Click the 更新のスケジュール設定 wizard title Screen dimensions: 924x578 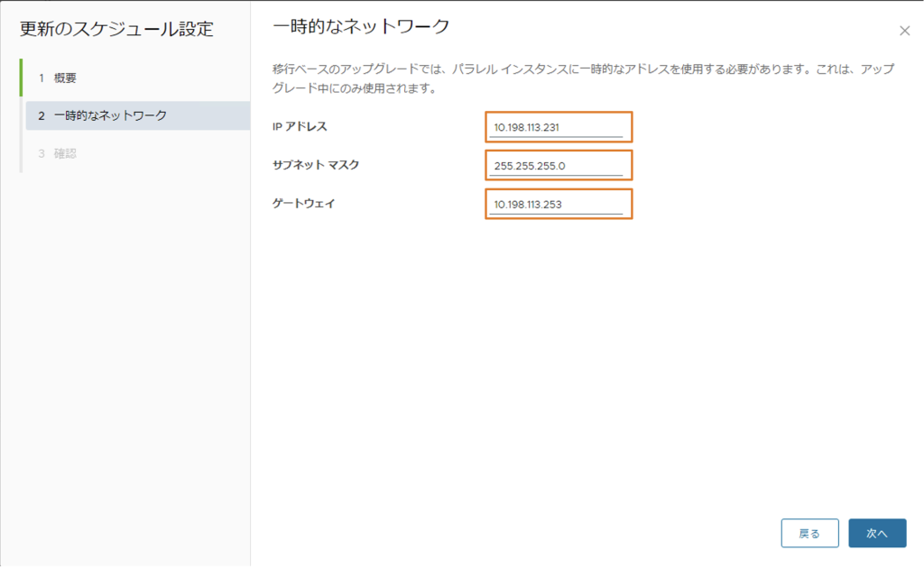[x=116, y=29]
